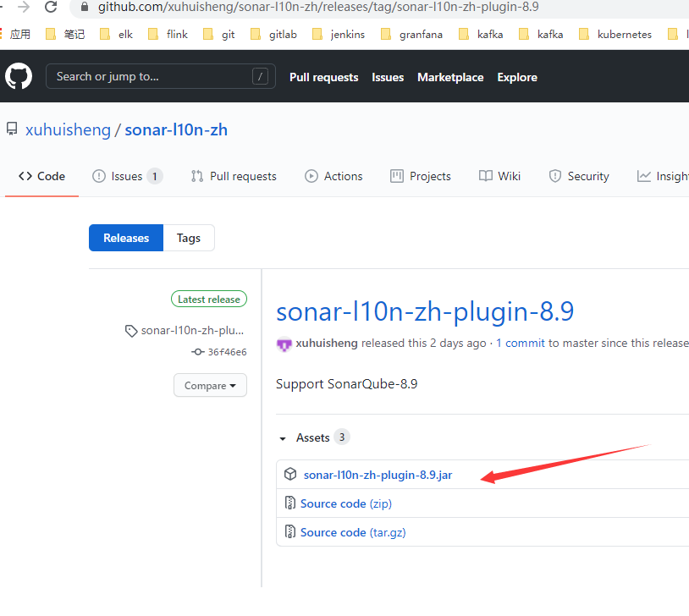Click the 'Support SonarQube-8.9' description text
This screenshot has width=689, height=616.
pos(347,384)
